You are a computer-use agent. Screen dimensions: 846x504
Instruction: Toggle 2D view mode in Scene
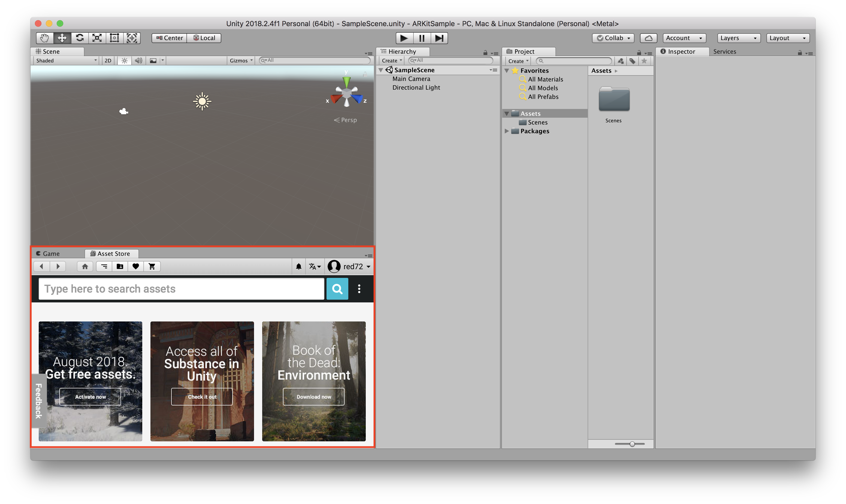pos(108,61)
